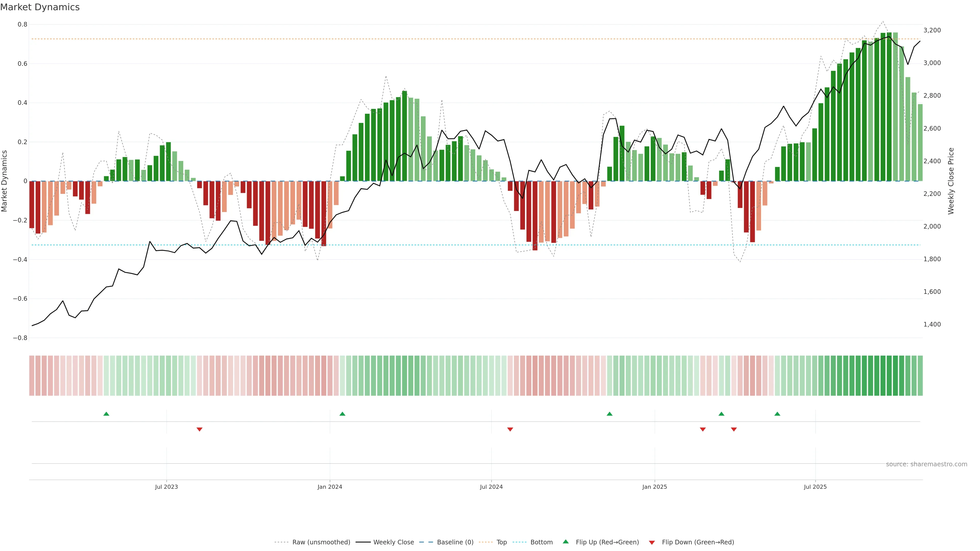This screenshot has height=551, width=980.
Task: Click the 3,200 right axis tick label
Action: [x=932, y=30]
